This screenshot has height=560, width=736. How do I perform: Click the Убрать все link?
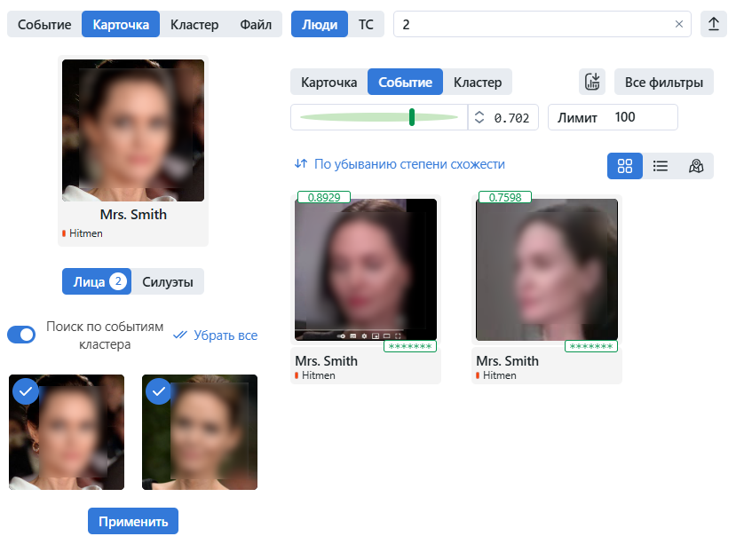[226, 335]
